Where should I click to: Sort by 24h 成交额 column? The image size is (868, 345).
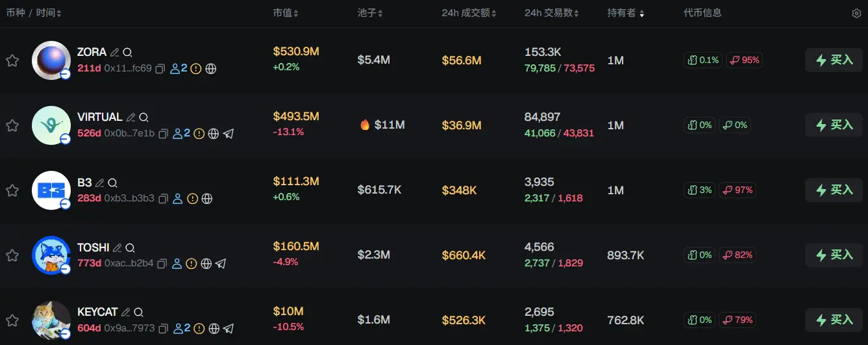click(x=469, y=13)
